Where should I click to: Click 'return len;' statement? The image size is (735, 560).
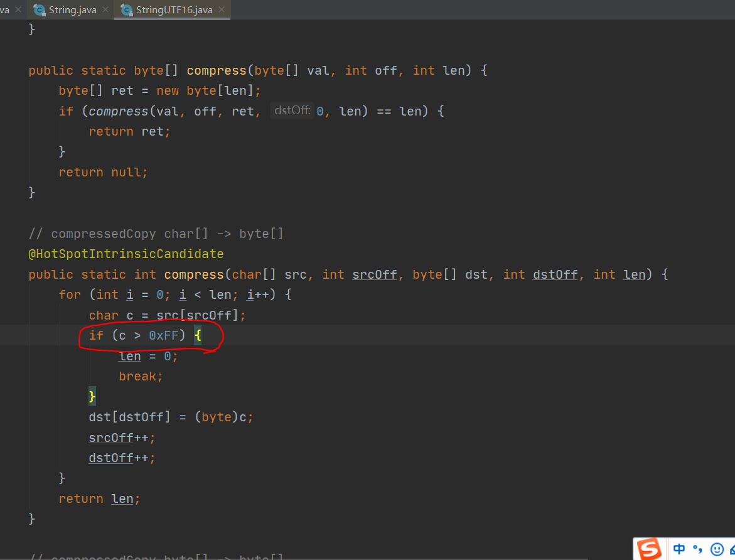pyautogui.click(x=99, y=498)
